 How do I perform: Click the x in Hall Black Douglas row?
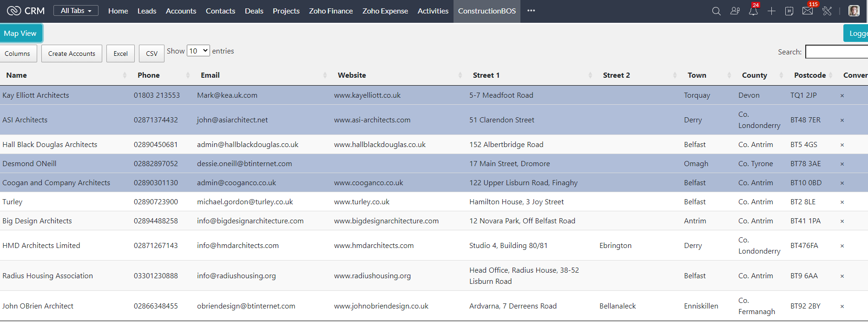coord(842,145)
